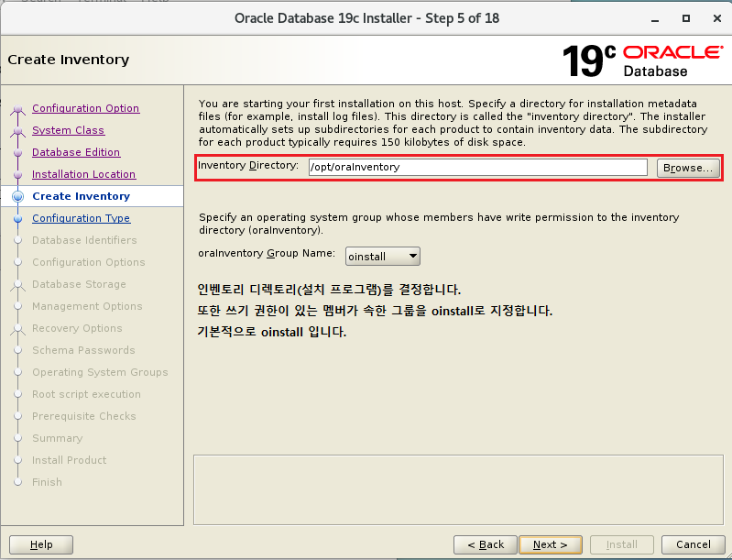This screenshot has width=732, height=560.
Task: Click the empty message panel
Action: tap(458, 490)
